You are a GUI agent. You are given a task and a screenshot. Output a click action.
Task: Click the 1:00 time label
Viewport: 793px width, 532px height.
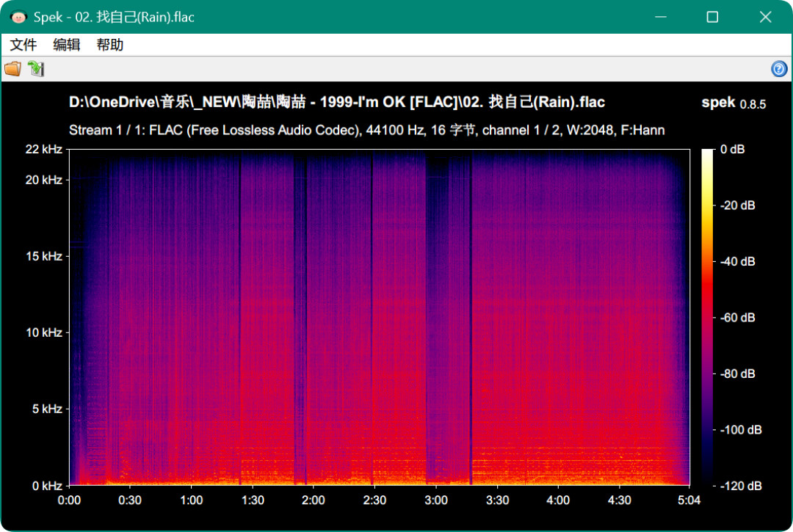tap(191, 500)
